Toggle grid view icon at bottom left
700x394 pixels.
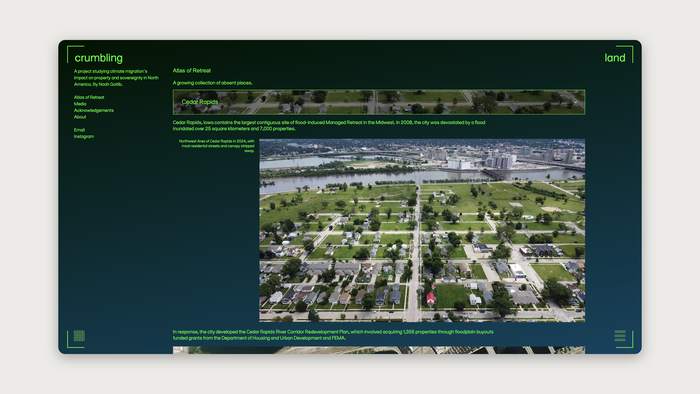point(79,336)
